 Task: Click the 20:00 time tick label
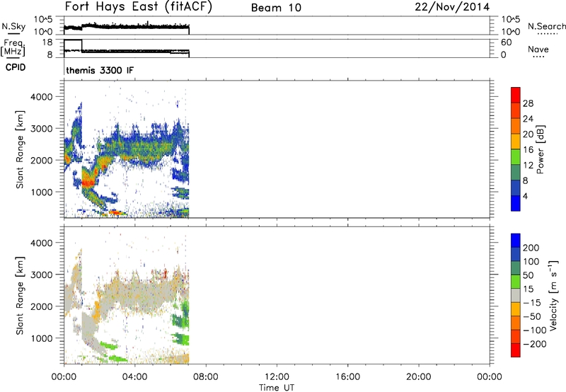418,377
